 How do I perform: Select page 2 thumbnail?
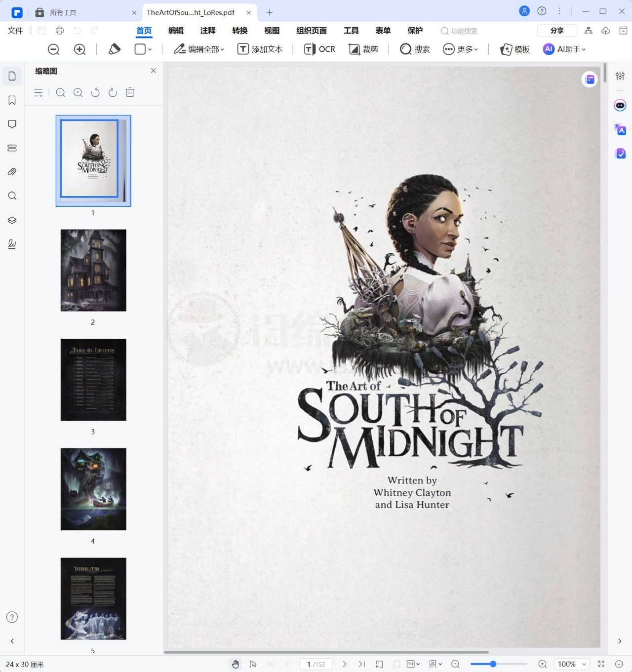click(x=93, y=270)
